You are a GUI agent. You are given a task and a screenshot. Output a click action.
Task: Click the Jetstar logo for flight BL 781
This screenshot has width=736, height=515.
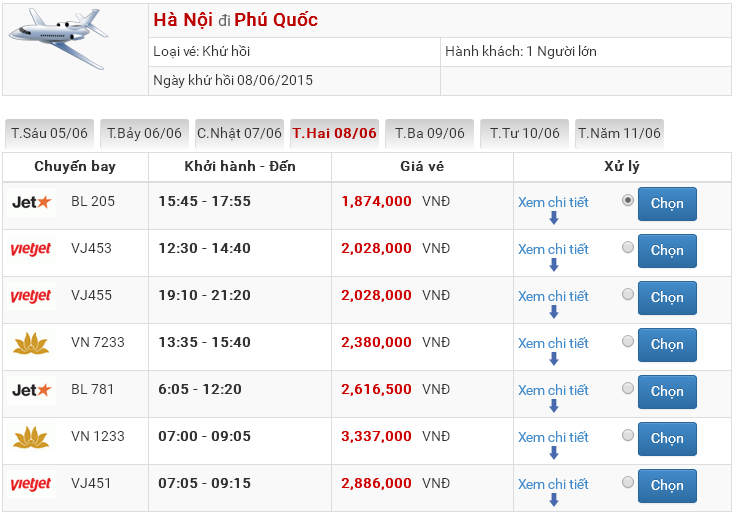pyautogui.click(x=31, y=390)
